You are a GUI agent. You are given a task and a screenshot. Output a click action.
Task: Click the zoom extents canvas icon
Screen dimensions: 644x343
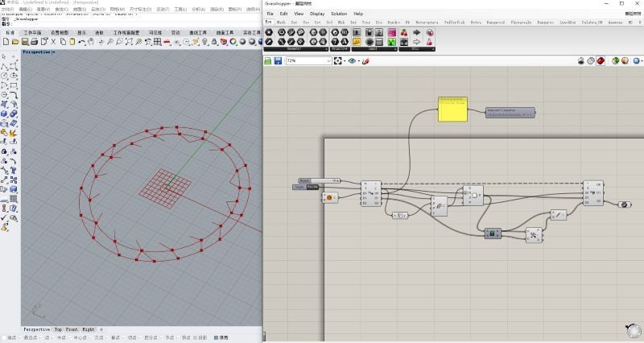coord(339,60)
